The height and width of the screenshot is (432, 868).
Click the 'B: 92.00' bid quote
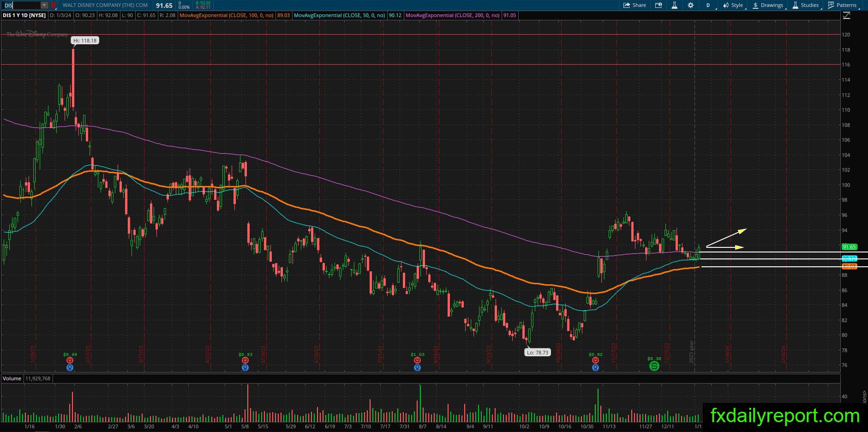pyautogui.click(x=203, y=3)
